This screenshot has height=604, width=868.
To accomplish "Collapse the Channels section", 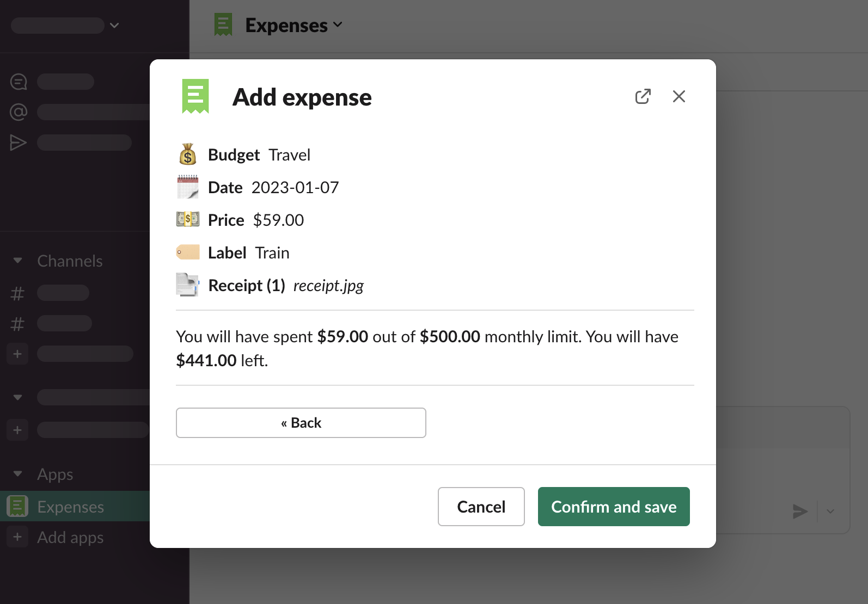I will [x=17, y=261].
